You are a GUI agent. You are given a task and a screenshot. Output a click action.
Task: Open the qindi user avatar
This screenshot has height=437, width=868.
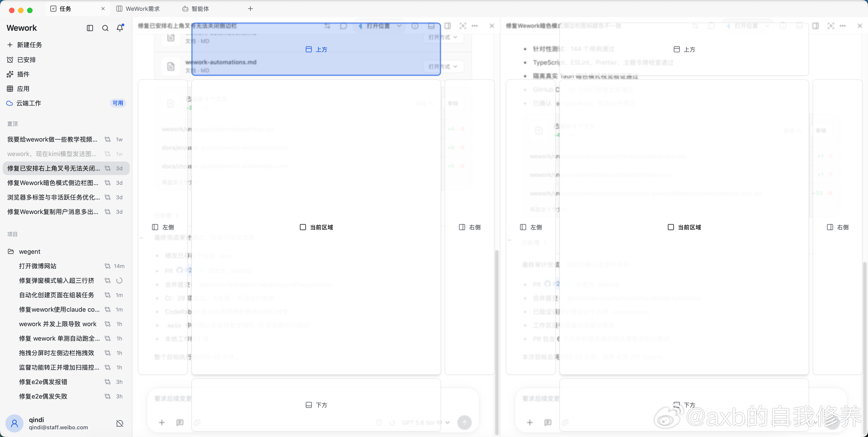coord(14,423)
